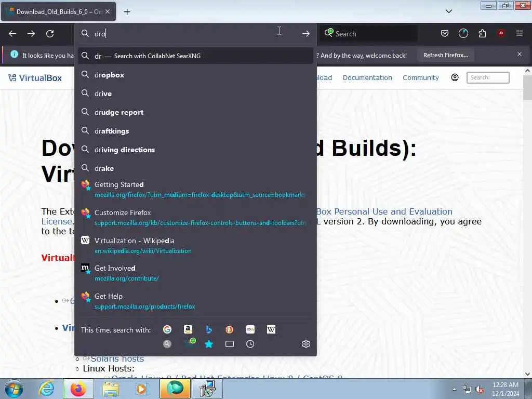Dismiss the Refresh Firefox notification bar
Viewport: 532px width, 399px height.
(x=520, y=54)
